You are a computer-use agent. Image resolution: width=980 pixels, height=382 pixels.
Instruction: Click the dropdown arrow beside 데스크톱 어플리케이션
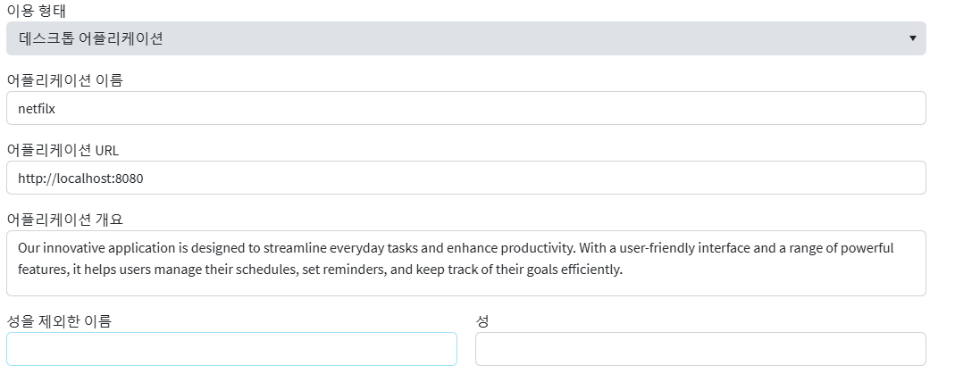[912, 38]
